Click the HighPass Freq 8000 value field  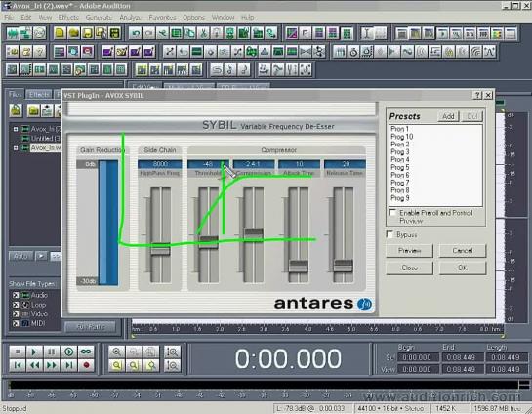(x=160, y=164)
